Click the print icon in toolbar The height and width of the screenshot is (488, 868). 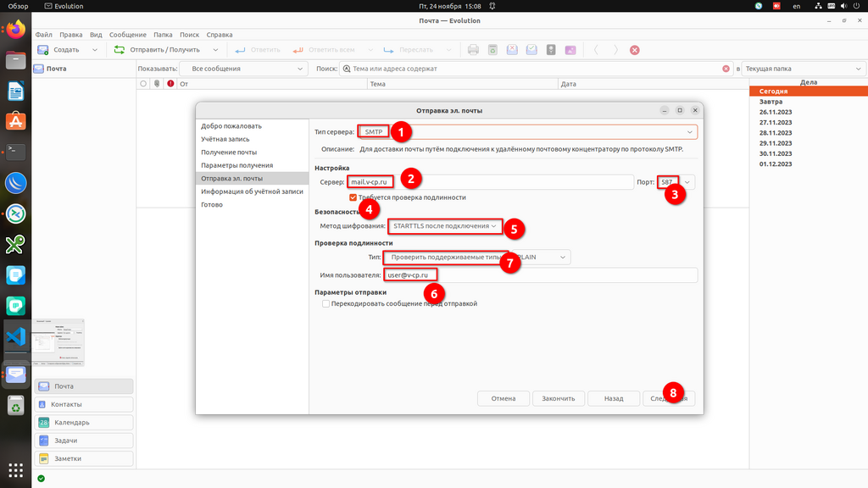(474, 50)
